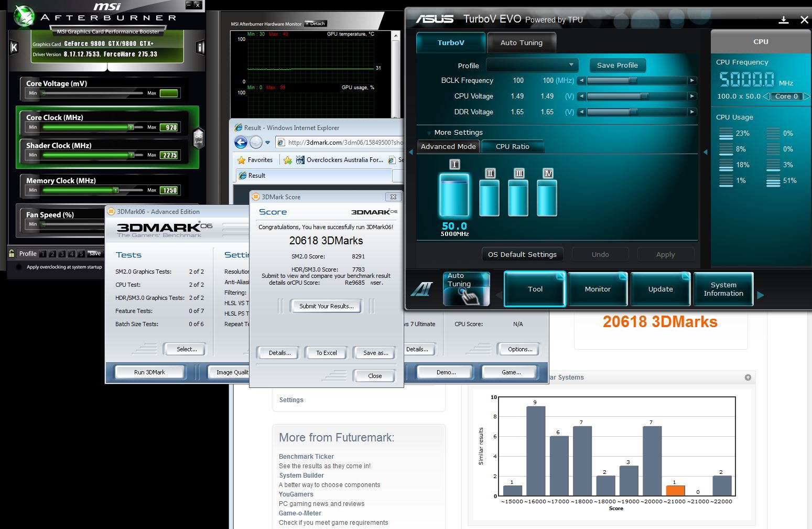This screenshot has width=812, height=529.
Task: Click the Auto Tuning hand icon button
Action: click(x=466, y=289)
